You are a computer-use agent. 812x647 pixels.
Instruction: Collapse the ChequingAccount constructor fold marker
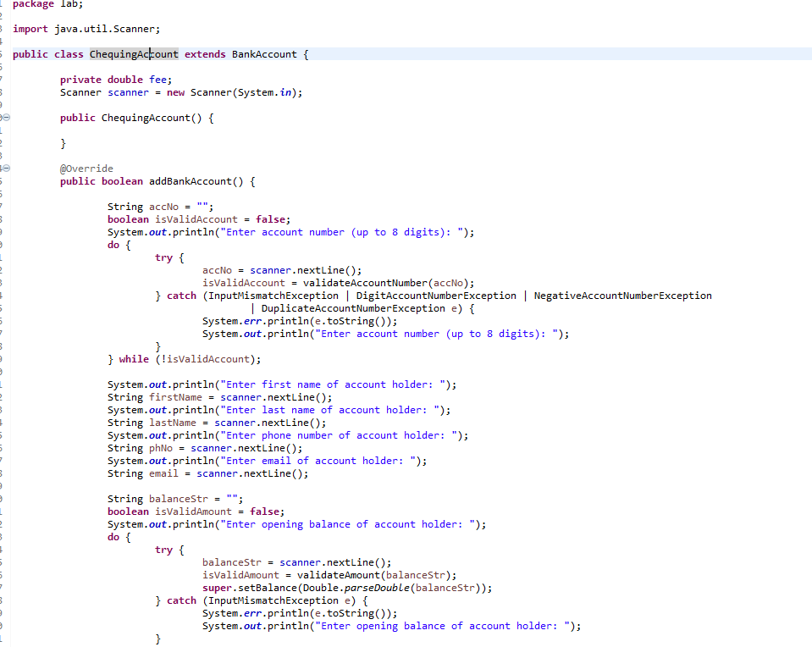(7, 117)
